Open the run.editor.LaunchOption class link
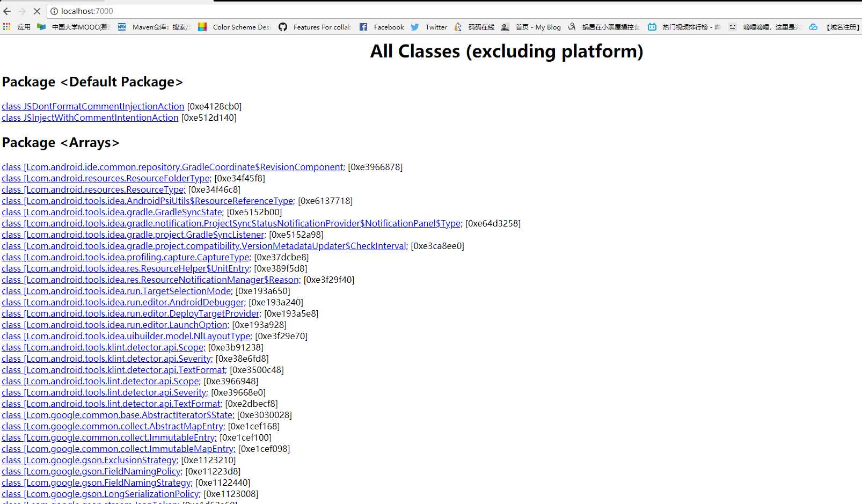This screenshot has height=504, width=862. (x=115, y=325)
